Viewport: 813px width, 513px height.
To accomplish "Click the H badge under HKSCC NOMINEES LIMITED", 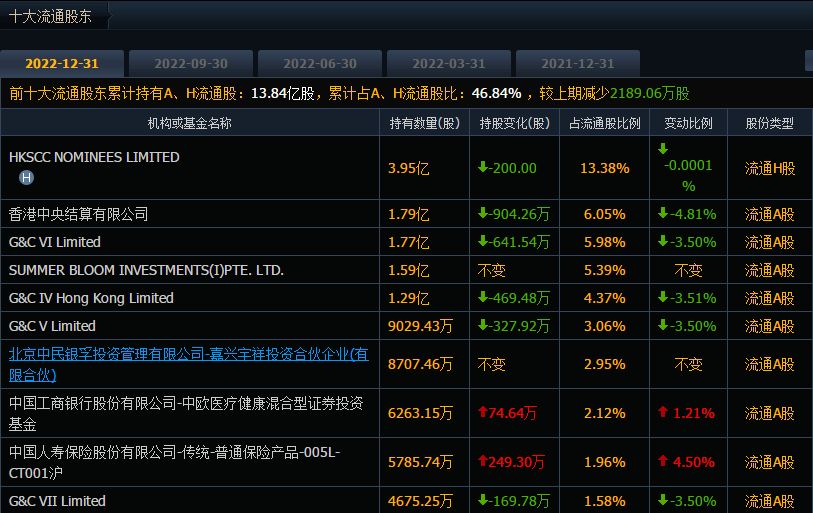I will [26, 178].
